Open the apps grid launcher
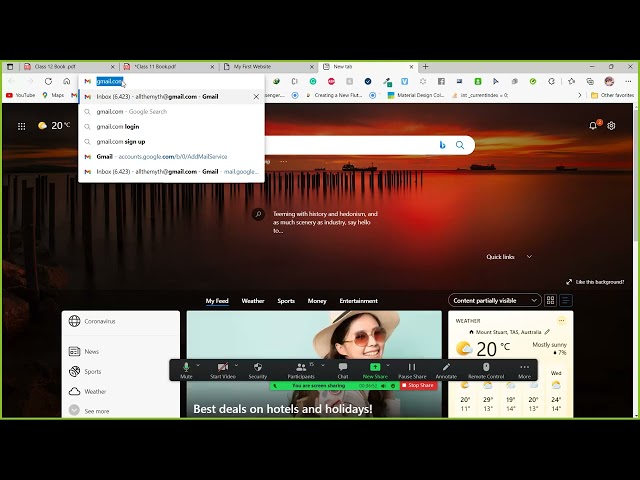640x480 pixels. (22, 126)
